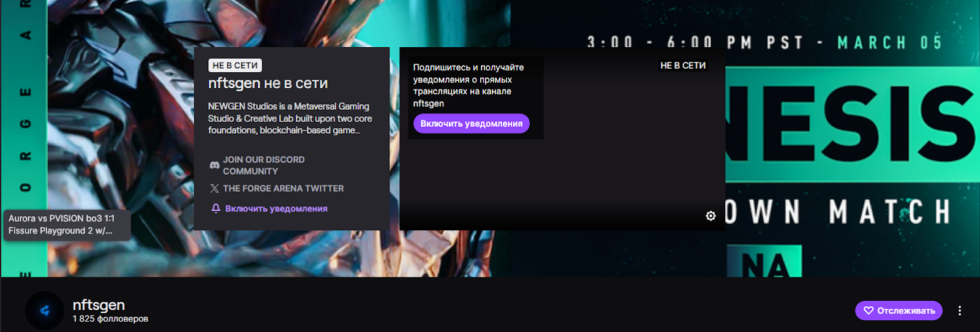This screenshot has width=980, height=332.
Task: Click the NEWGEN Studios channel description text
Action: [x=290, y=118]
